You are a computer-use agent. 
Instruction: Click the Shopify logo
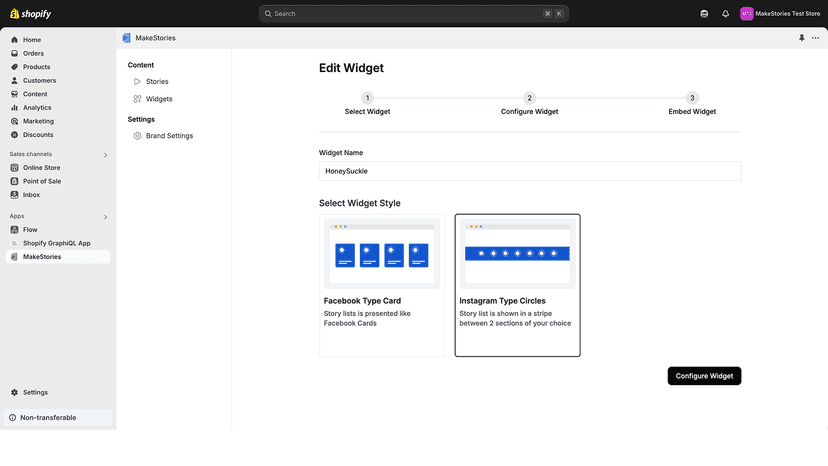tap(31, 14)
